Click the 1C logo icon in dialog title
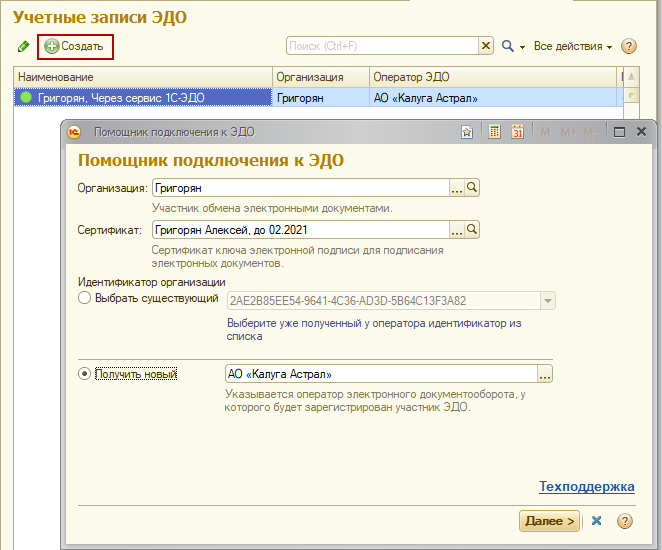The height and width of the screenshot is (550, 662). pos(74,133)
